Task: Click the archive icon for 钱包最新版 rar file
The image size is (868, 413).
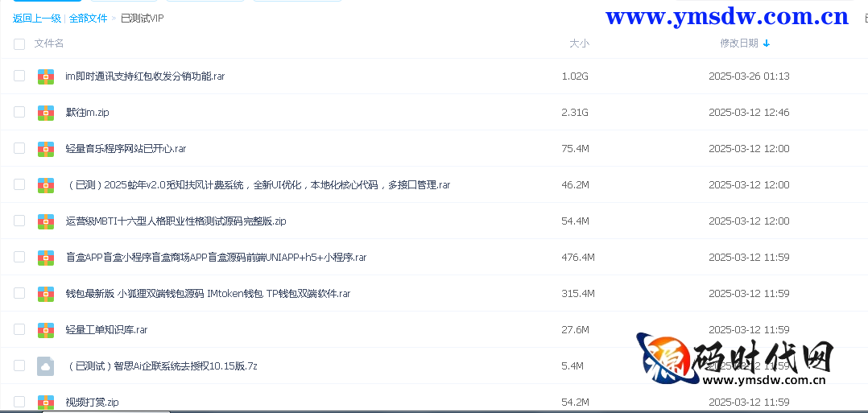Action: point(46,294)
